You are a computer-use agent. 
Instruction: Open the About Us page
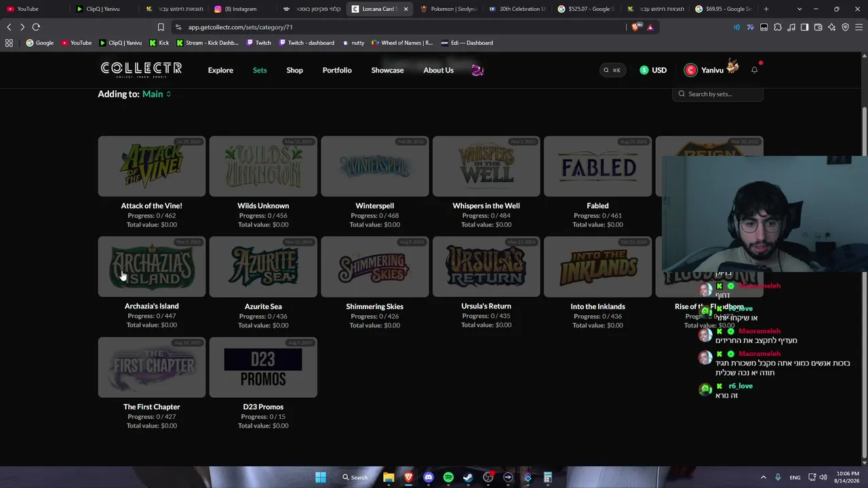coord(438,70)
